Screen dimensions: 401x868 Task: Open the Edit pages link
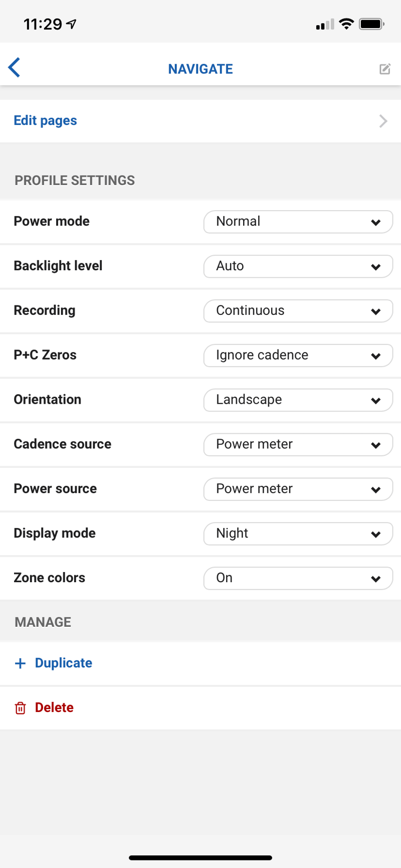(x=46, y=121)
